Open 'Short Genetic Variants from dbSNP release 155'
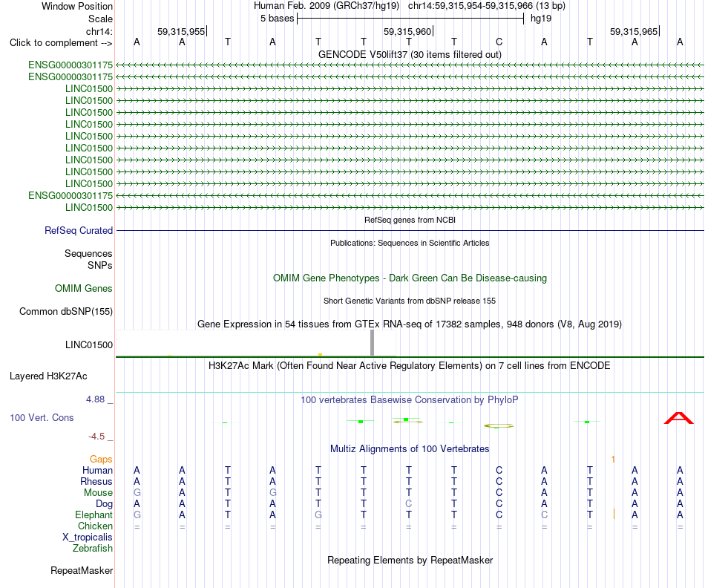 pos(410,301)
